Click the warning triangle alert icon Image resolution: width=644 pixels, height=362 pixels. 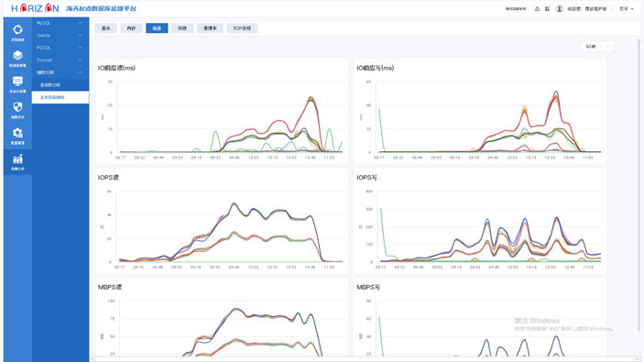click(x=537, y=8)
